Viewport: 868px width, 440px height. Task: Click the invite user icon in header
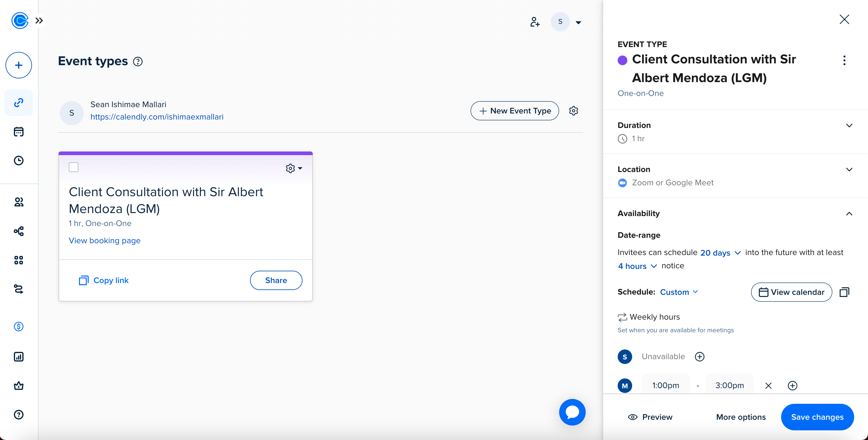[x=535, y=22]
